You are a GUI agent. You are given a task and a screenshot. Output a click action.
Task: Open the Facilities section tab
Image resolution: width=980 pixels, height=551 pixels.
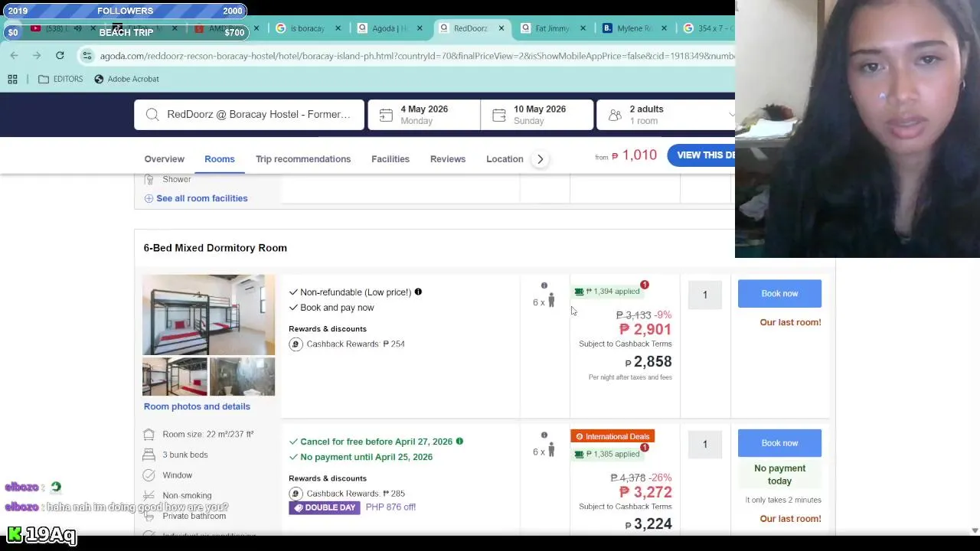click(x=390, y=159)
